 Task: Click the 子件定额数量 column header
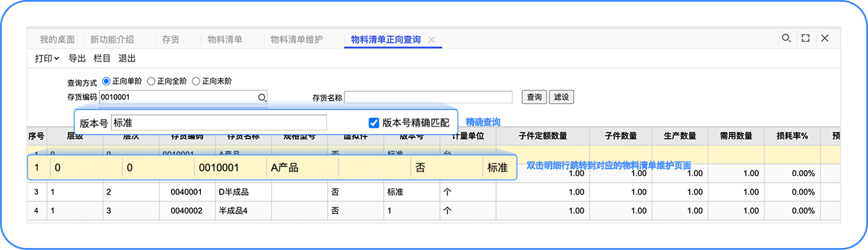(542, 136)
